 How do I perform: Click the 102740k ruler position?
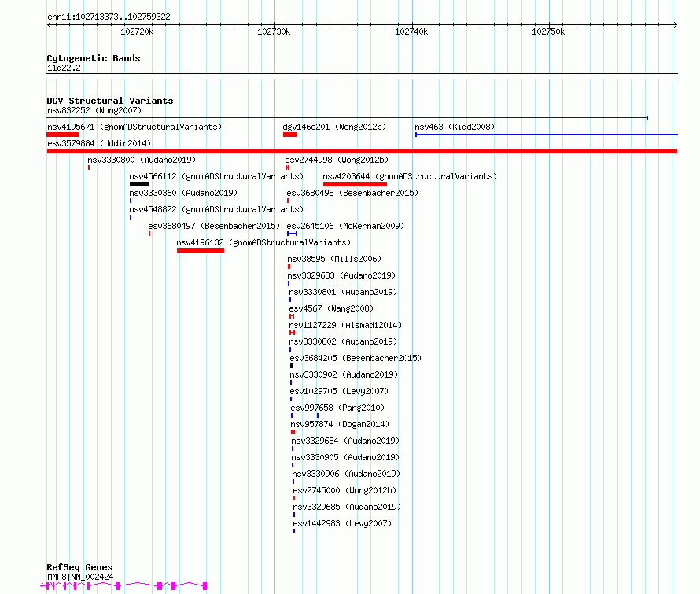click(411, 31)
